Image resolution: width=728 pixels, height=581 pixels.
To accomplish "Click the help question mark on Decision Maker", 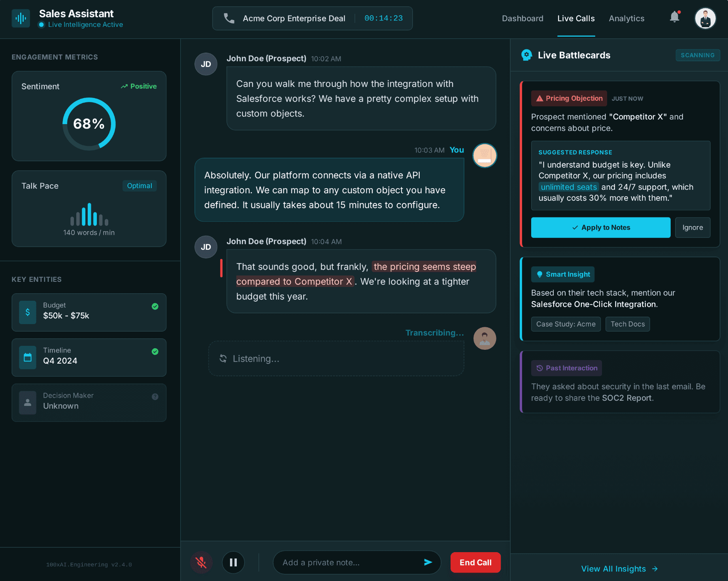I will (155, 396).
